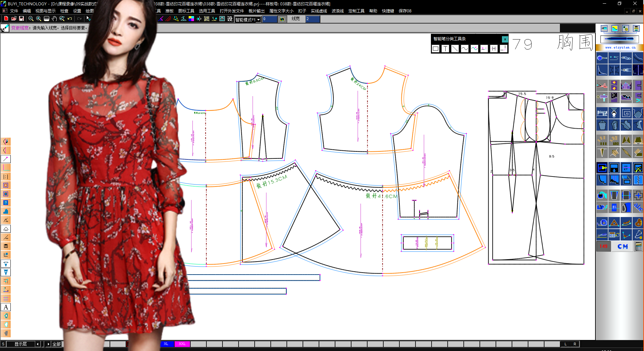Click the 全部 button in status bar
This screenshot has height=351, width=644.
coord(56,344)
